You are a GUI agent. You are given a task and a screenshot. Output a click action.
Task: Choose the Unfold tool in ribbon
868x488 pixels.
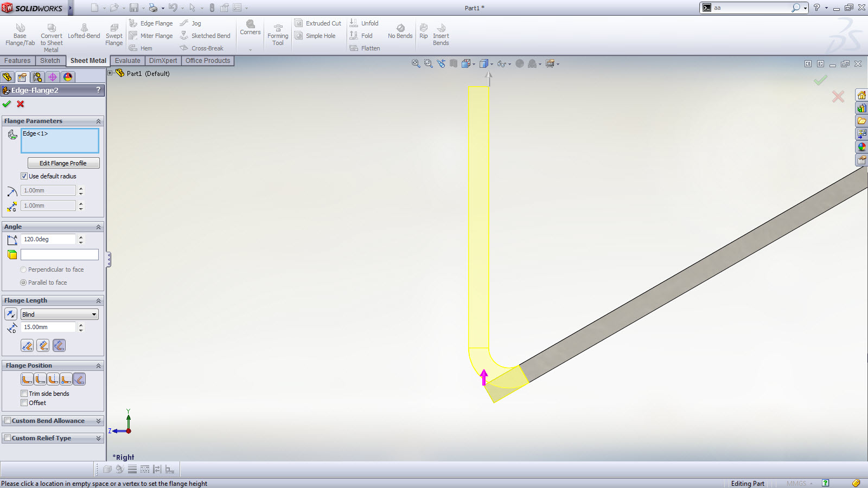pos(364,23)
